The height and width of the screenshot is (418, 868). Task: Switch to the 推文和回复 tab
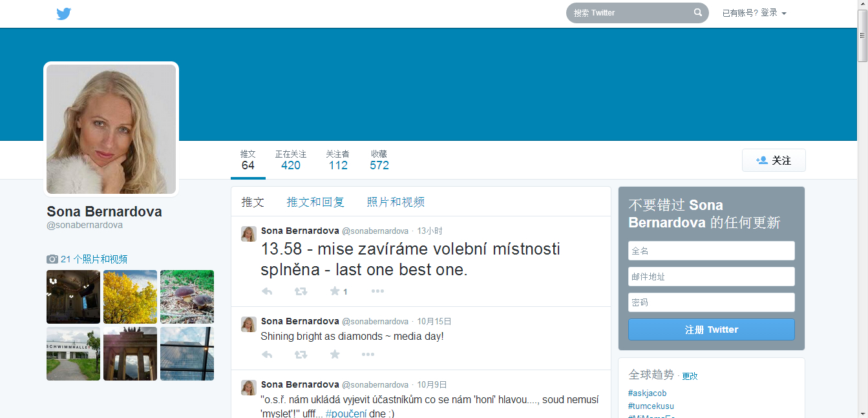point(315,202)
